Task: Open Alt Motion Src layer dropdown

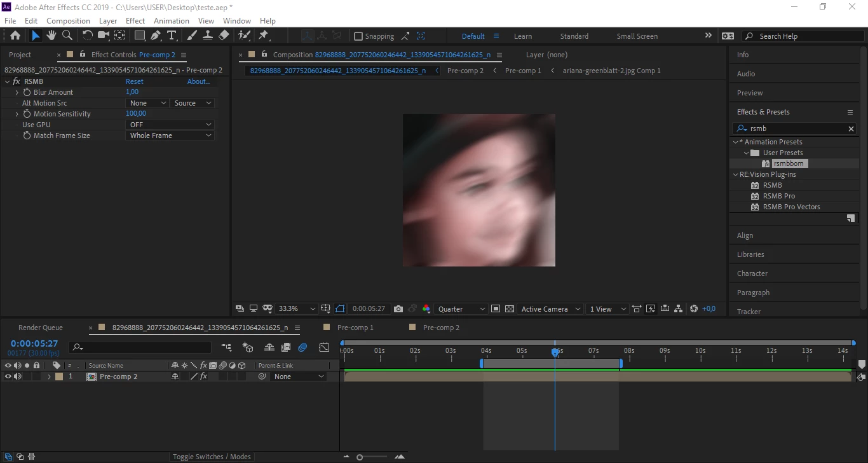Action: pos(147,103)
